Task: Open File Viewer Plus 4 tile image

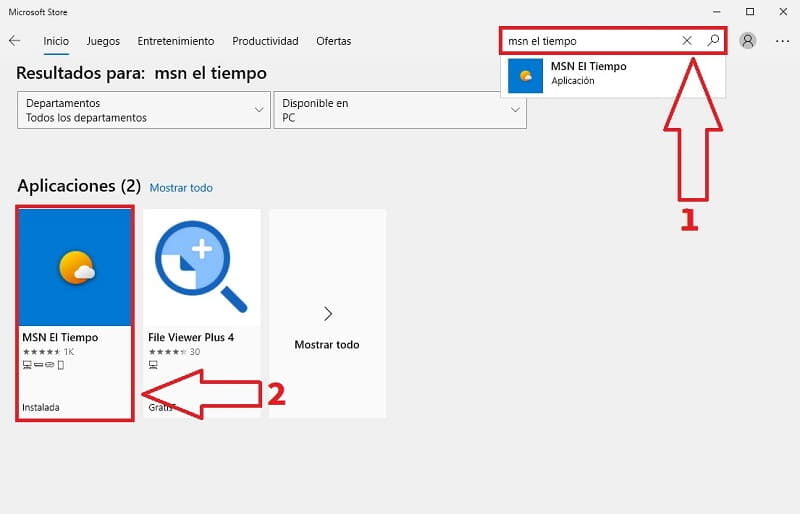Action: coord(202,267)
